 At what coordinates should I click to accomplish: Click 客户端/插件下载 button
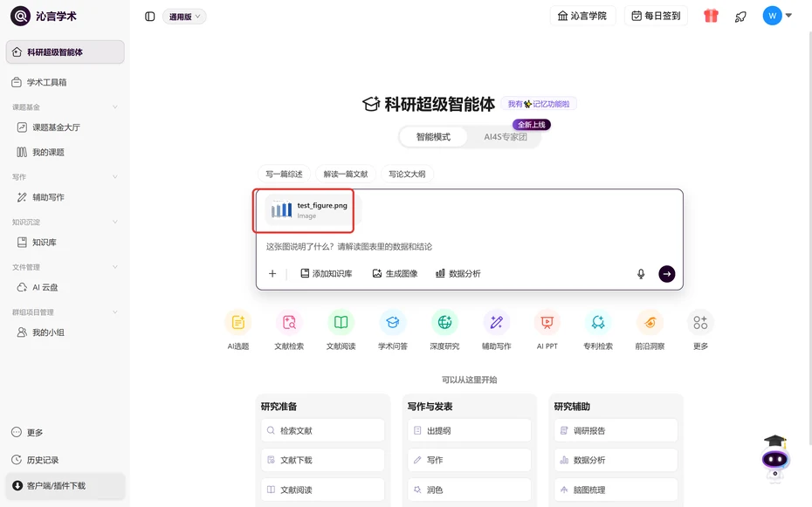[65, 486]
